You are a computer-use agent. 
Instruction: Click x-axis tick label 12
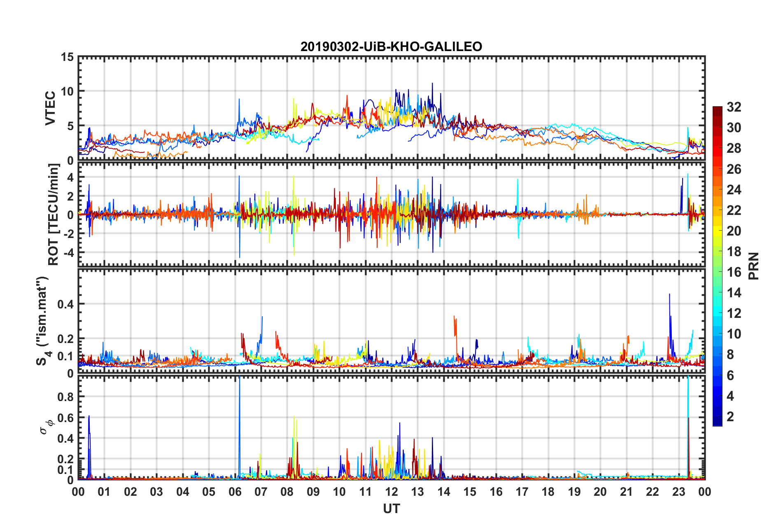pos(391,492)
